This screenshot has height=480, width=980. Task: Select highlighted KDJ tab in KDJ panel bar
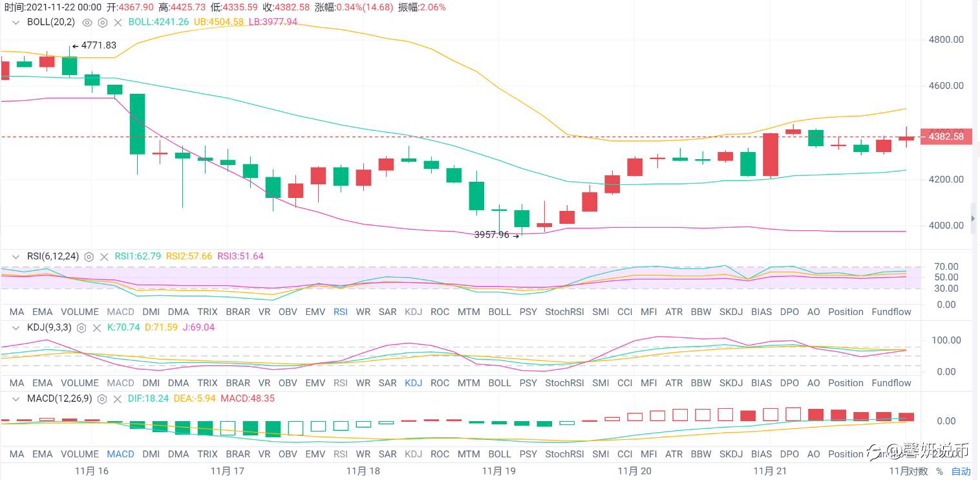pos(413,383)
